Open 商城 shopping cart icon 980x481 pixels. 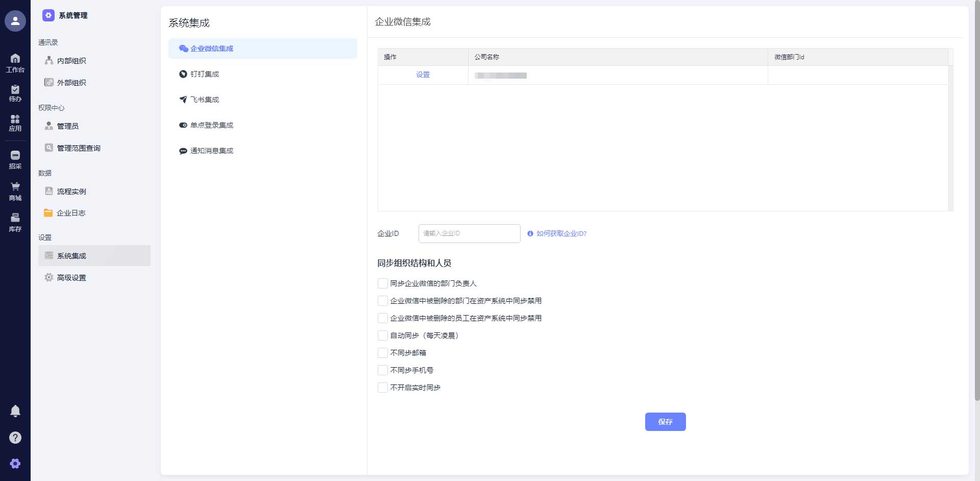click(x=15, y=186)
